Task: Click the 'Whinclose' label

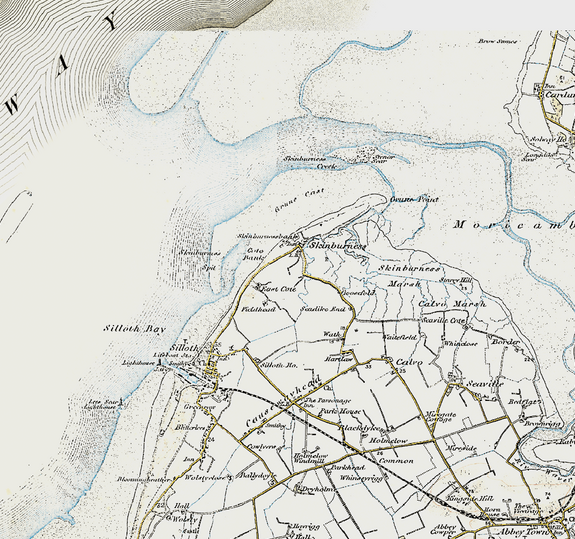Action: click(x=461, y=344)
